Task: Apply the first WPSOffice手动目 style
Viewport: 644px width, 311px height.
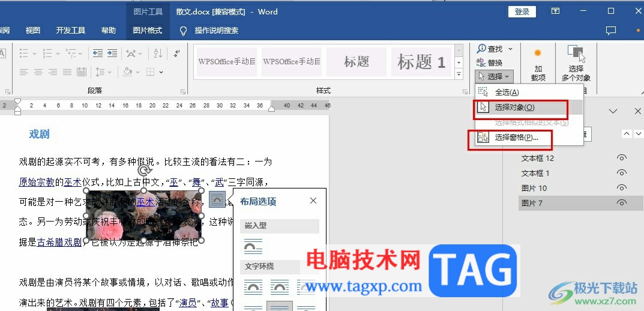Action: [x=227, y=62]
